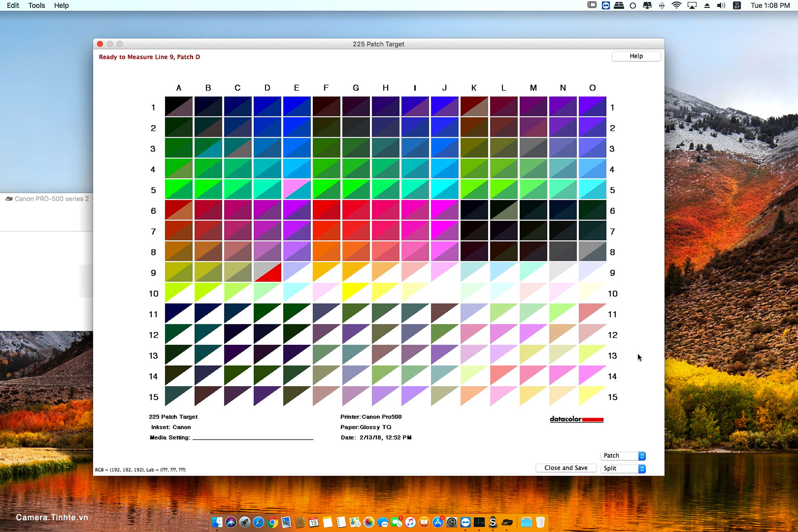Viewport: 798px width, 532px height.
Task: Open the Tools menu
Action: point(37,5)
